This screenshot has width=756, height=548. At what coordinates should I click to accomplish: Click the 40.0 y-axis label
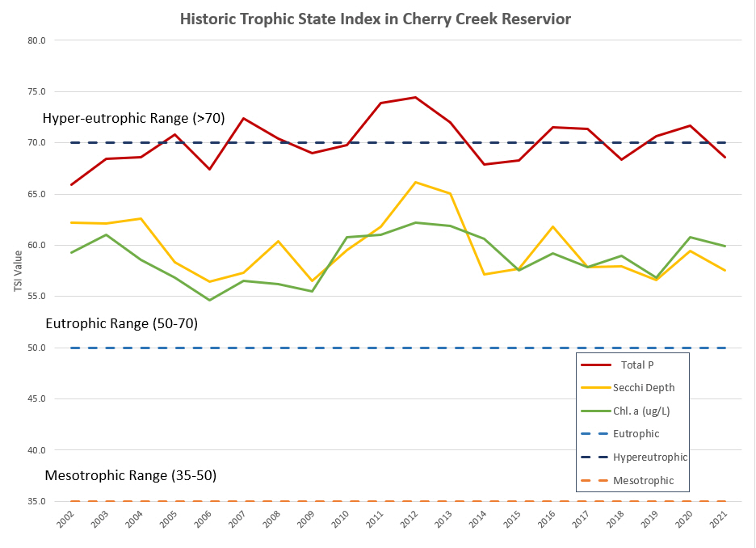(36, 450)
